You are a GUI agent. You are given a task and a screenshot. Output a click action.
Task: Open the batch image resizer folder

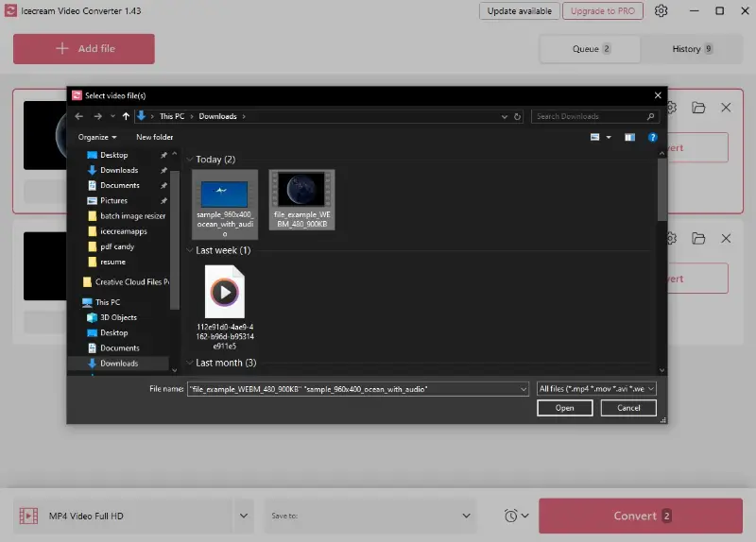(x=132, y=216)
